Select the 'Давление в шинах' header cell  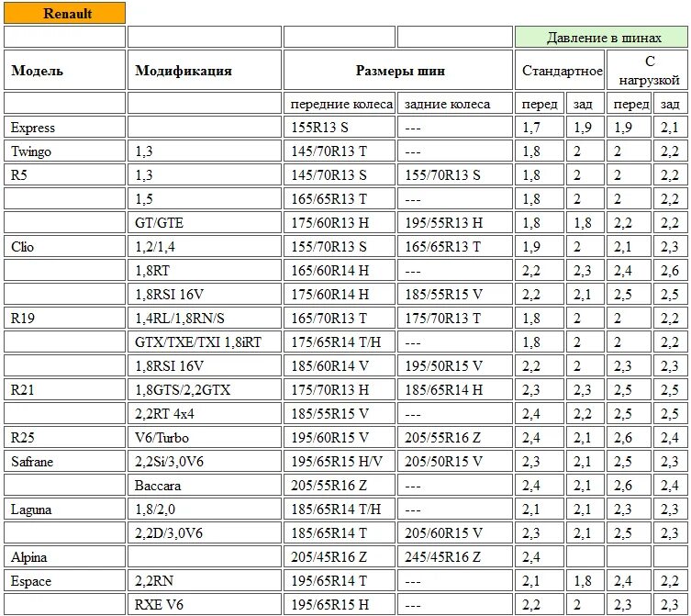click(x=601, y=37)
